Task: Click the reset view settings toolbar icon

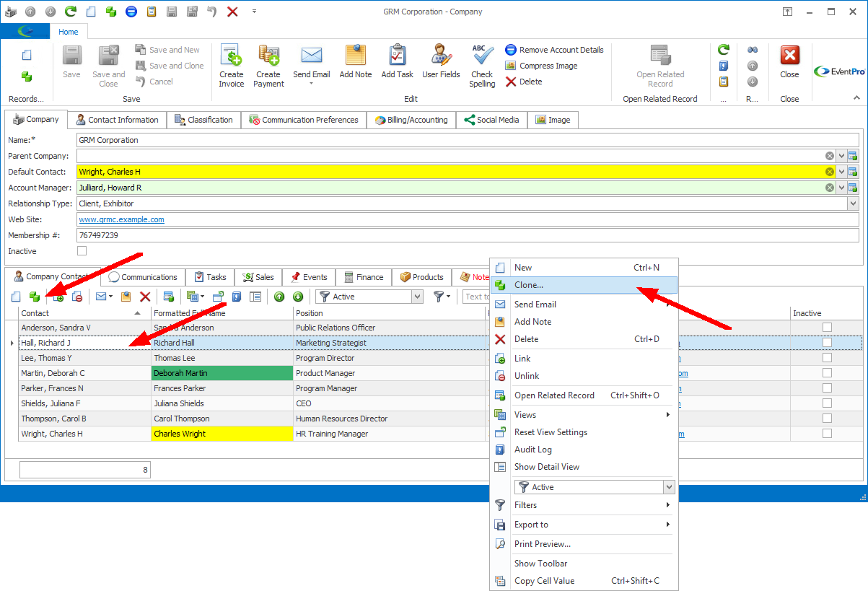Action: 218,297
